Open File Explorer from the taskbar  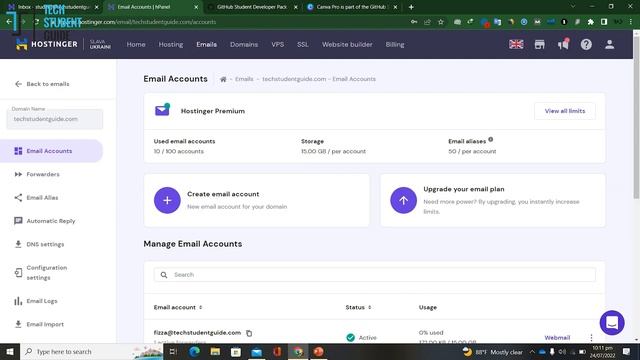[215, 351]
